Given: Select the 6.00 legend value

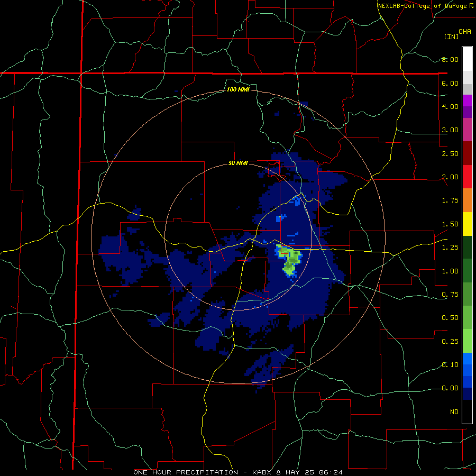Looking at the screenshot, I should click(450, 83).
